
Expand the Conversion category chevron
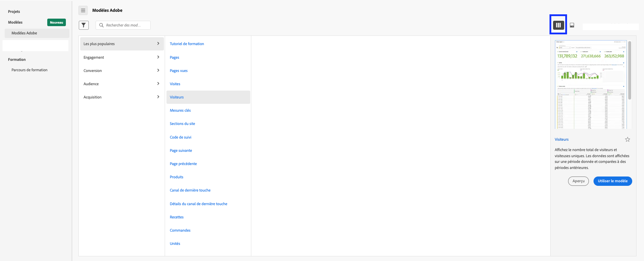click(x=158, y=71)
